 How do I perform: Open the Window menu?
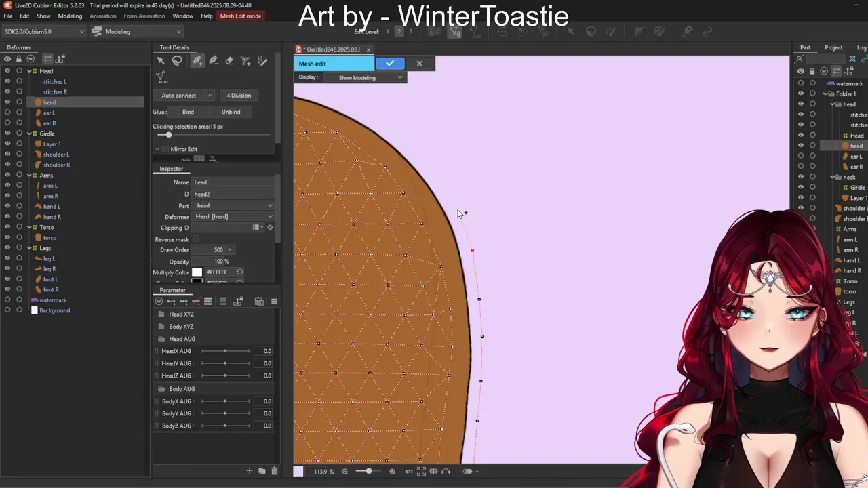coord(183,16)
